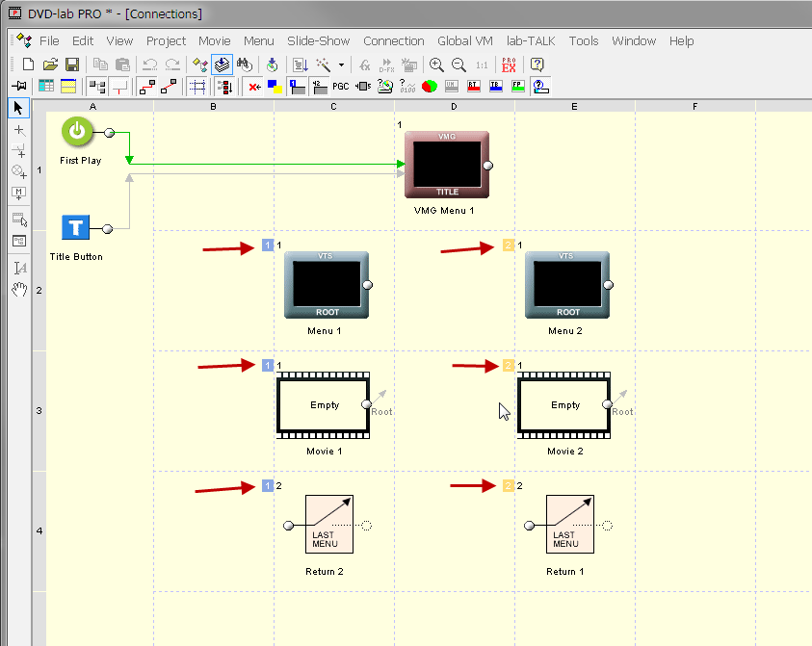Viewport: 812px width, 646px height.
Task: Click the Paste clipboard toolbar icon
Action: point(122,65)
